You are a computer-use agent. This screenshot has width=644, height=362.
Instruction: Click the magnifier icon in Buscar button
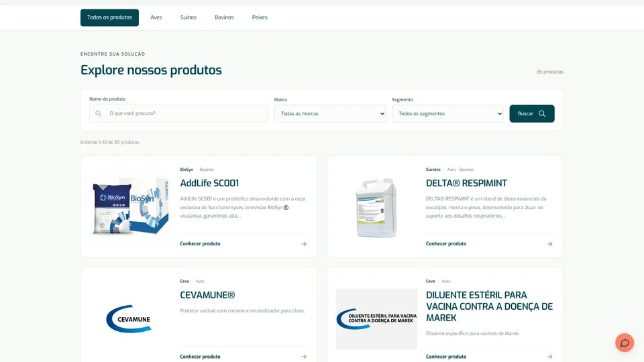(x=542, y=114)
